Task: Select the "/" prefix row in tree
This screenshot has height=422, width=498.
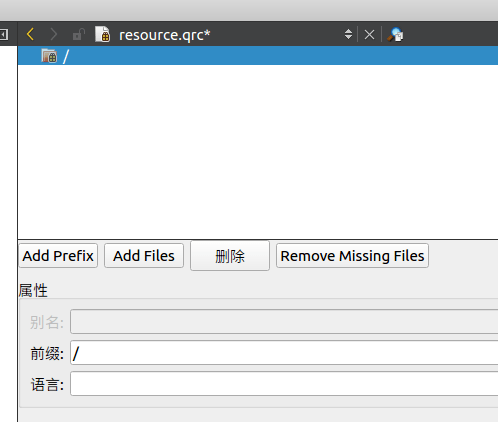Action: (258, 56)
